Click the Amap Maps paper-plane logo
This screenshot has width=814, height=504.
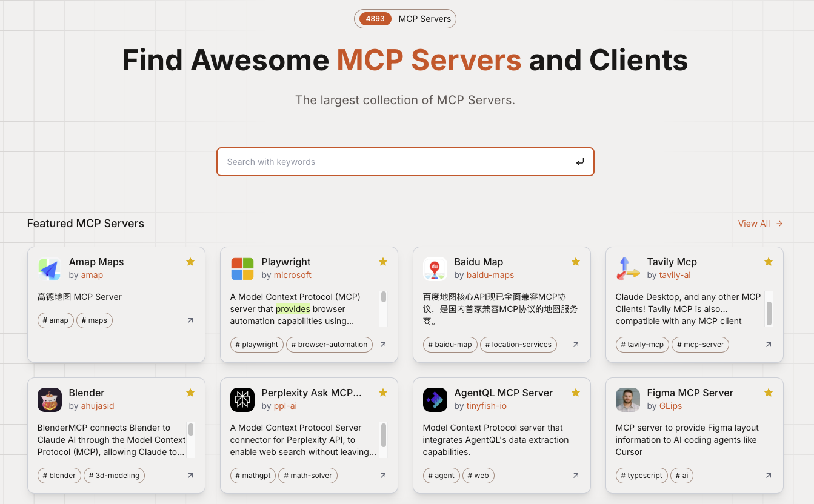(x=49, y=269)
